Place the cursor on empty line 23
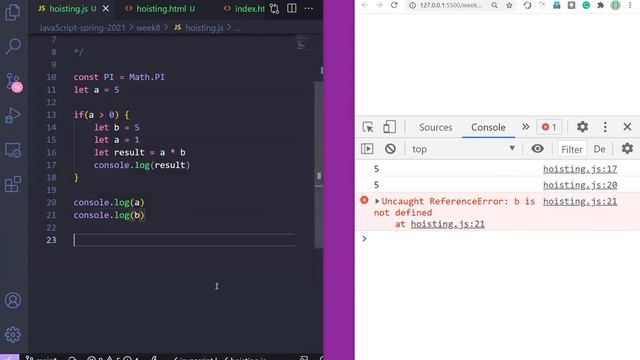 click(x=184, y=240)
